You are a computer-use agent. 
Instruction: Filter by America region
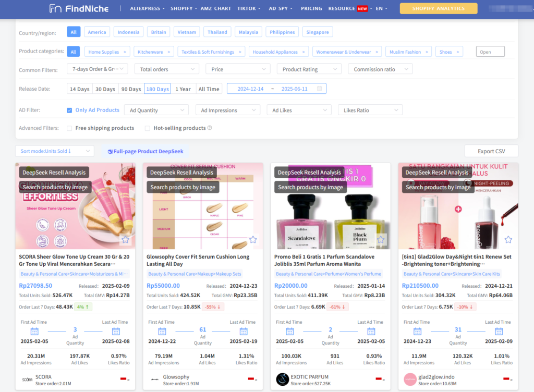click(97, 32)
